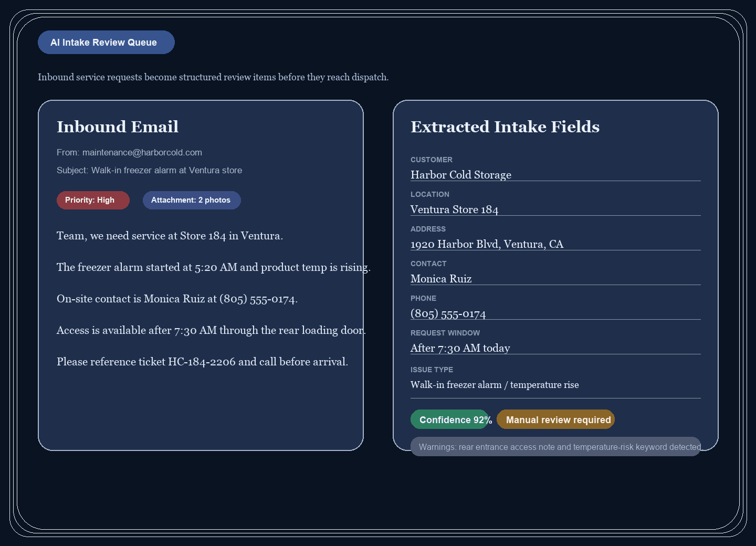Click the email subject about walk-in freezer alarm

click(x=150, y=170)
